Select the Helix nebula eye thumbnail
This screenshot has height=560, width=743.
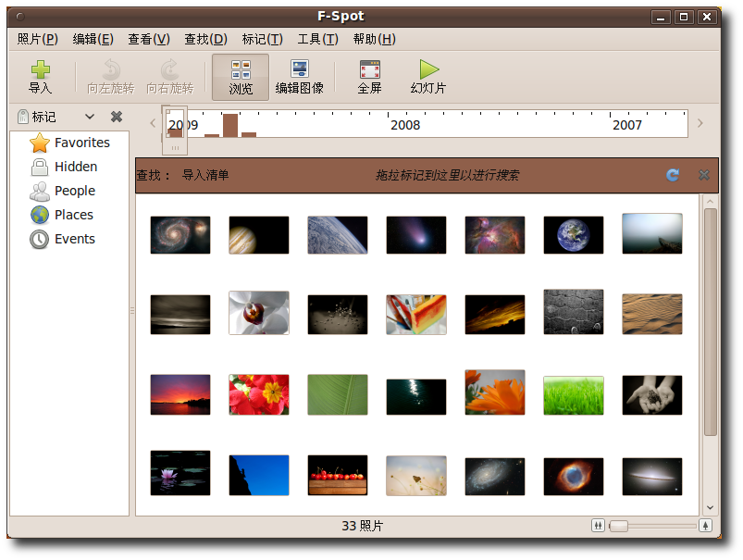[574, 477]
